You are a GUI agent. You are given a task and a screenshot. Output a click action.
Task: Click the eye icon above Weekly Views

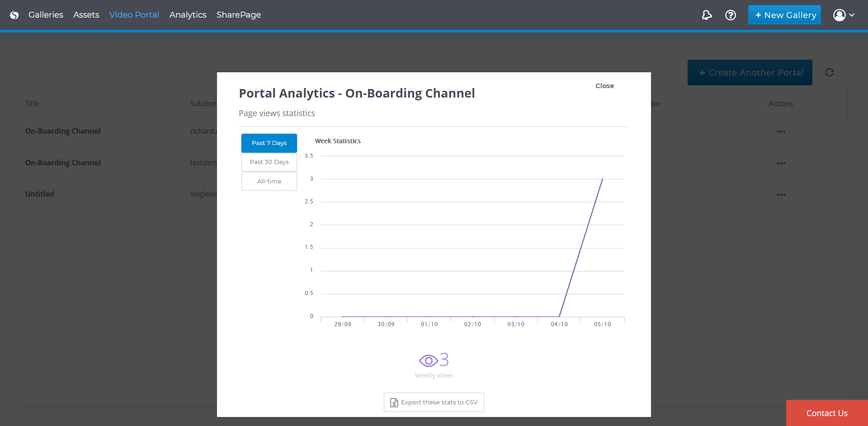(x=428, y=360)
